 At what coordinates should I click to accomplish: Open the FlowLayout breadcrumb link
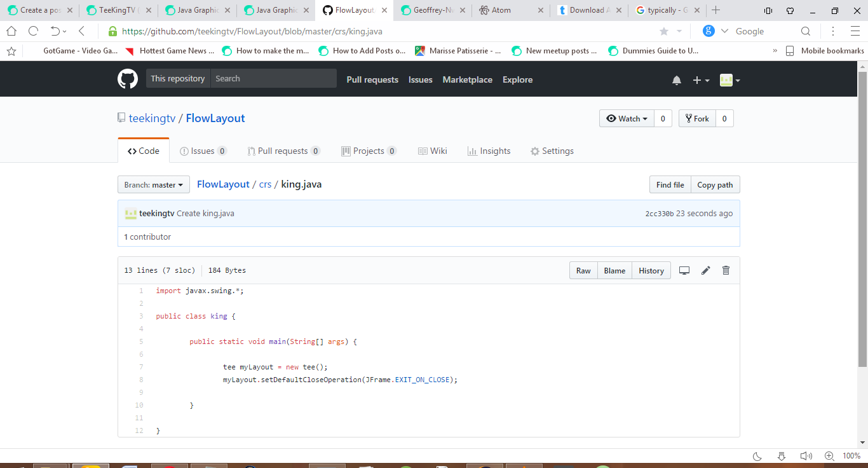pos(223,184)
